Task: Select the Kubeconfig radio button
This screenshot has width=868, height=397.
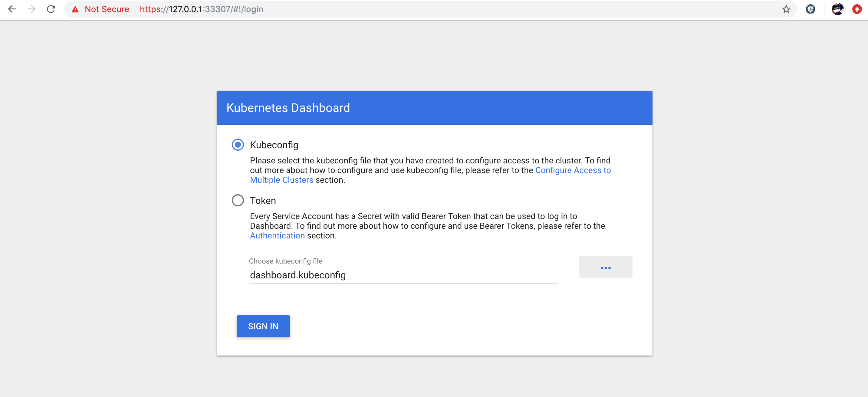Action: (238, 145)
